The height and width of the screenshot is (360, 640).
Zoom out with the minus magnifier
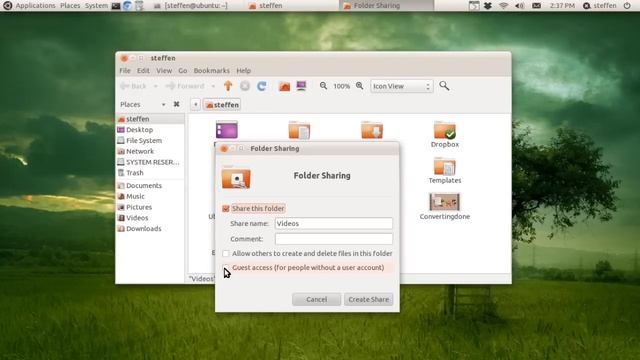pyautogui.click(x=323, y=86)
